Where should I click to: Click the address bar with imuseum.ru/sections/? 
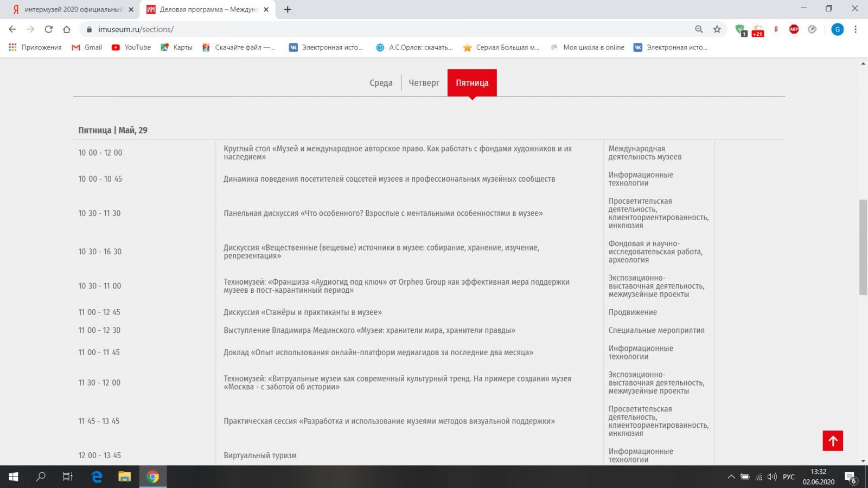[380, 29]
